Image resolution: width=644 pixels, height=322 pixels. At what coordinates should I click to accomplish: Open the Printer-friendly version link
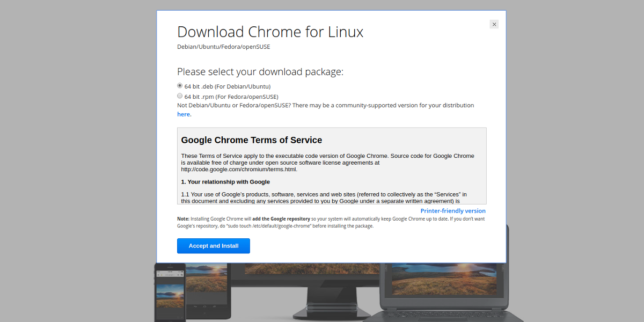coord(453,211)
